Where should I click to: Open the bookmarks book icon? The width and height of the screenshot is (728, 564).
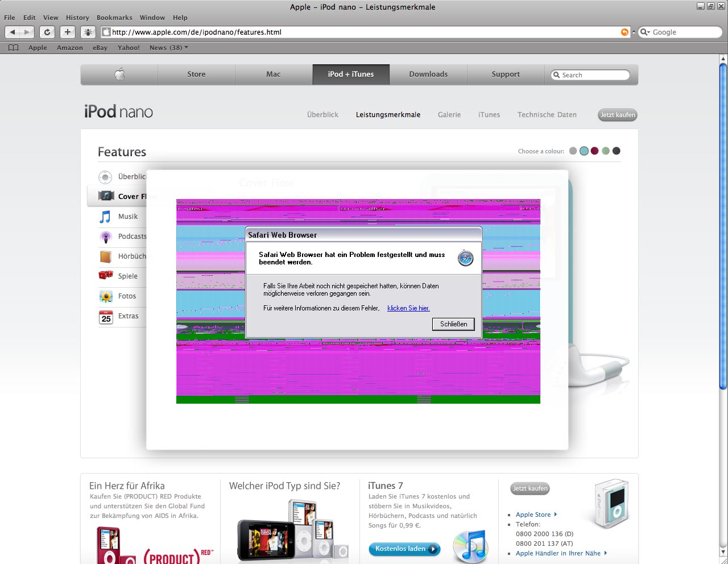click(14, 48)
